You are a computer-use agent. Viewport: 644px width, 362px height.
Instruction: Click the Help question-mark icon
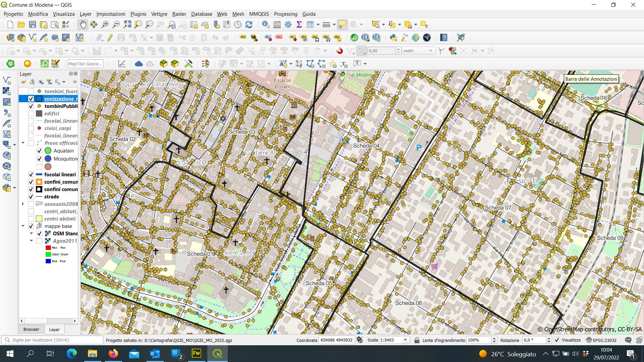[x=444, y=38]
